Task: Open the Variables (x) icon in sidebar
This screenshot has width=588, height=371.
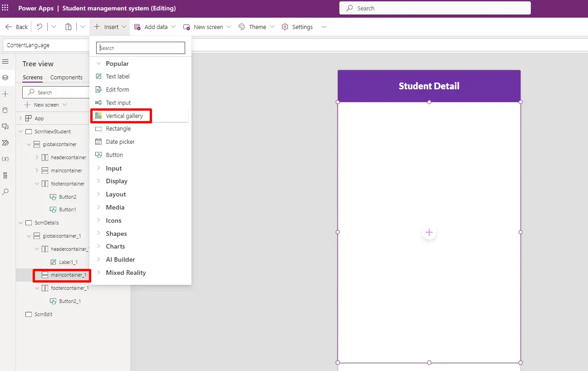Action: (5, 159)
